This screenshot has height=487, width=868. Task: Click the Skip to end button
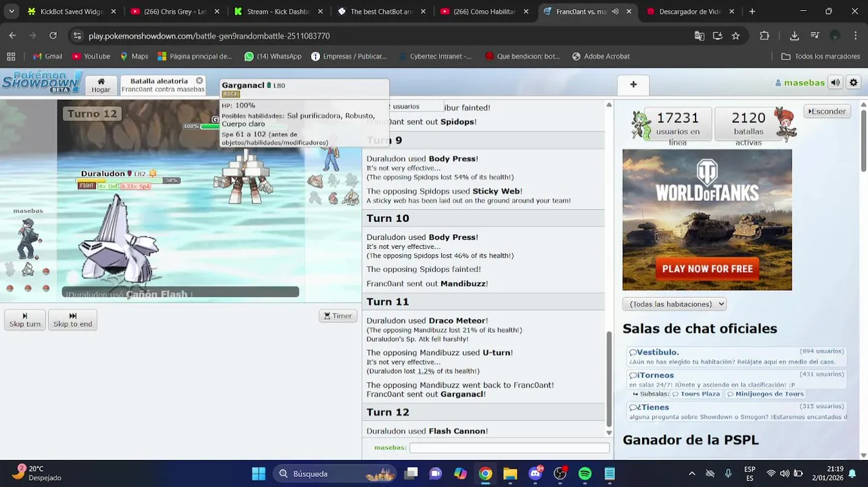click(x=72, y=320)
